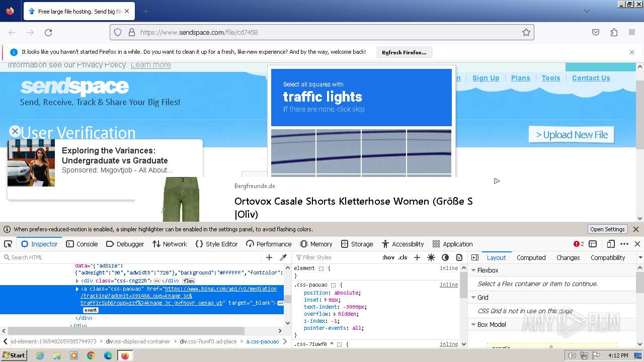
Task: Add a new CSS rule
Action: coord(417,257)
